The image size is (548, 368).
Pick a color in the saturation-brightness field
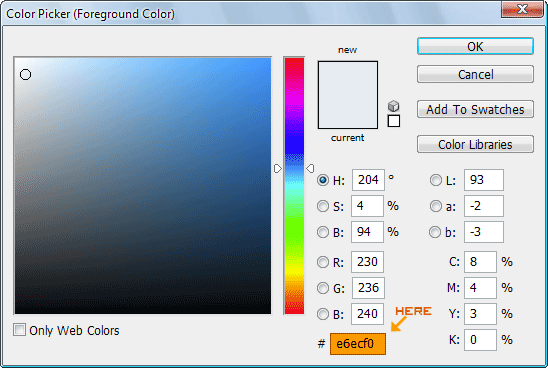(x=143, y=185)
